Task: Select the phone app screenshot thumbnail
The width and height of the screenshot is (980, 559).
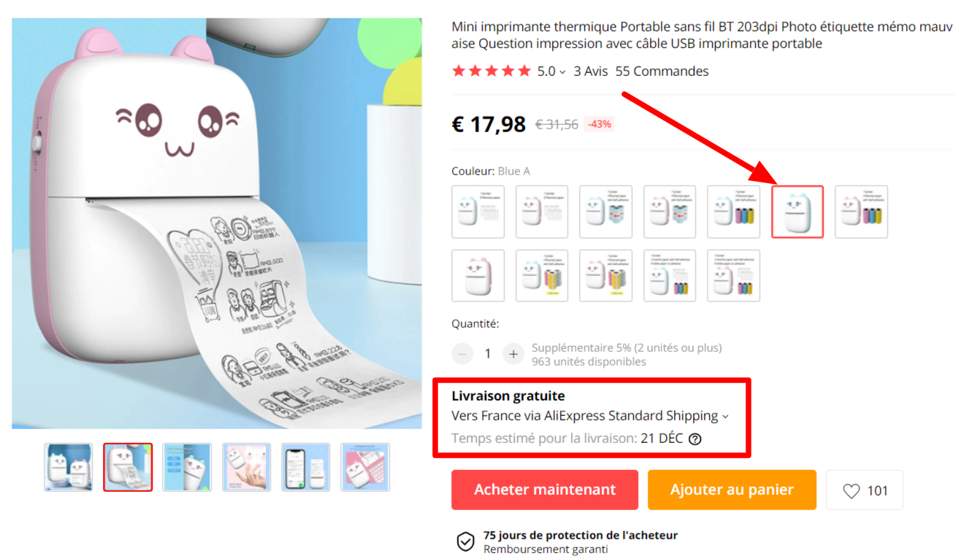Action: [x=306, y=467]
